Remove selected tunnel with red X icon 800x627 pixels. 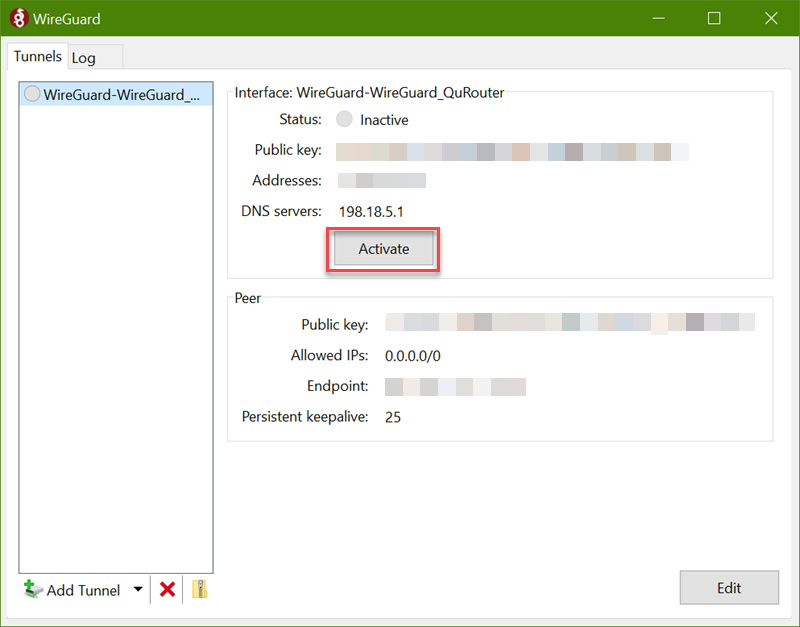point(167,590)
